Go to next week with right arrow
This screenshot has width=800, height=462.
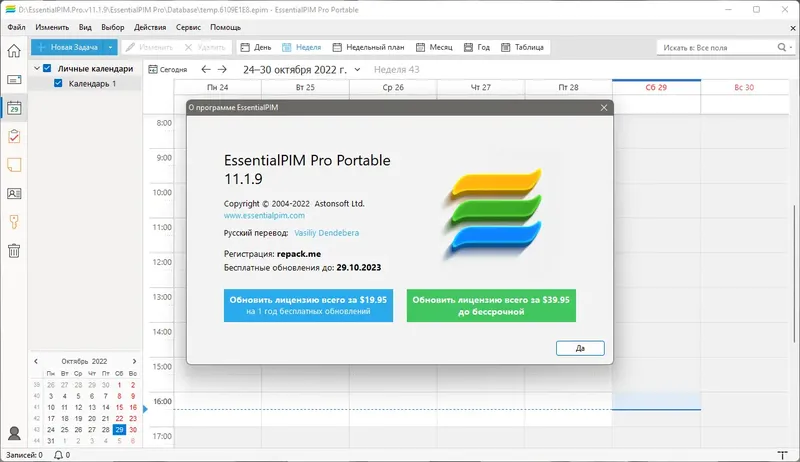click(222, 69)
